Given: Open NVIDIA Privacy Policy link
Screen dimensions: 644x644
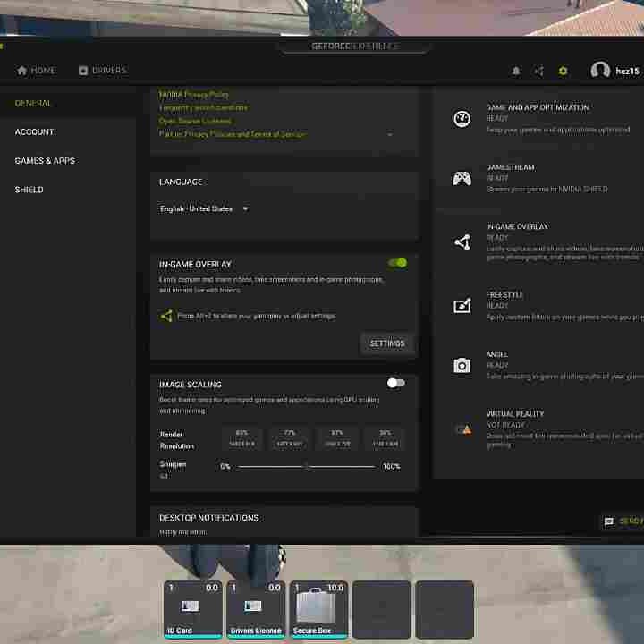Looking at the screenshot, I should (193, 95).
